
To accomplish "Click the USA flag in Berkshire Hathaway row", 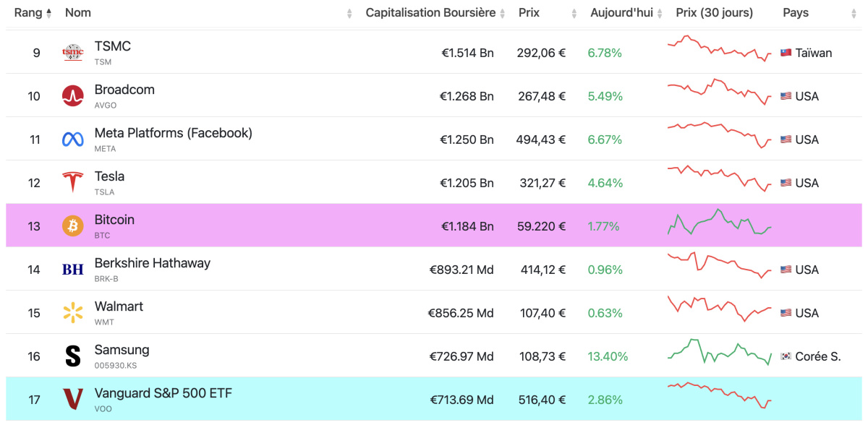I will tap(786, 270).
